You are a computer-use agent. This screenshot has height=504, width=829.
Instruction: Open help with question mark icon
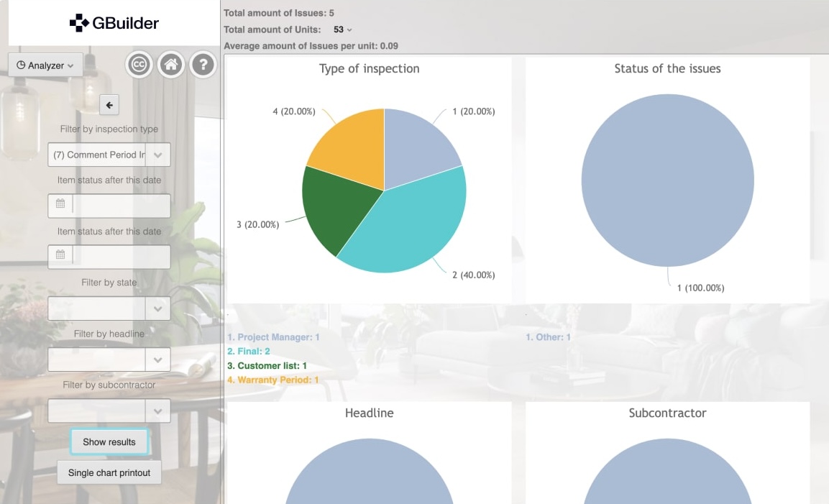click(x=203, y=65)
